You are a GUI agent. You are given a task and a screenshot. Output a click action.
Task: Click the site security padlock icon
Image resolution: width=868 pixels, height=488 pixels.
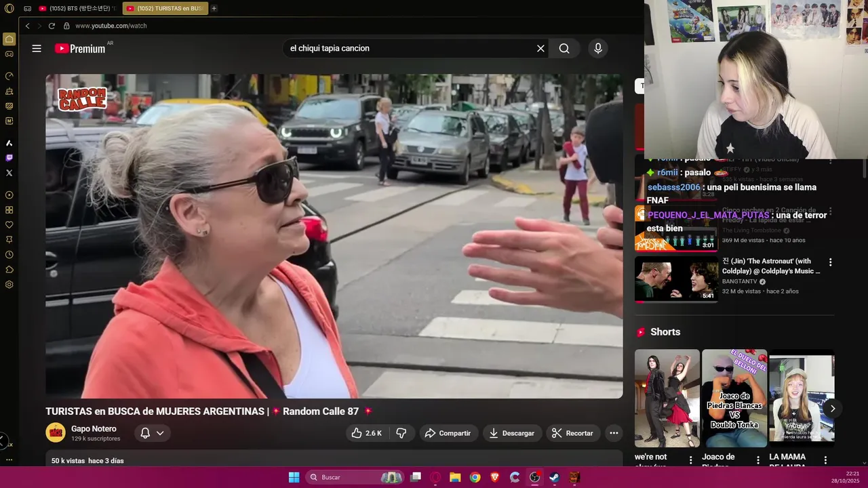tap(66, 26)
